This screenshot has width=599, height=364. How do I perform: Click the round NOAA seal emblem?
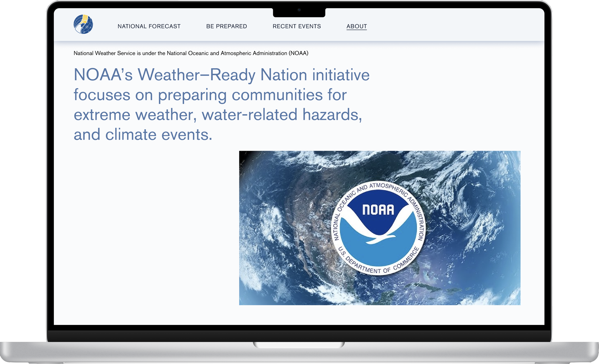click(x=378, y=228)
